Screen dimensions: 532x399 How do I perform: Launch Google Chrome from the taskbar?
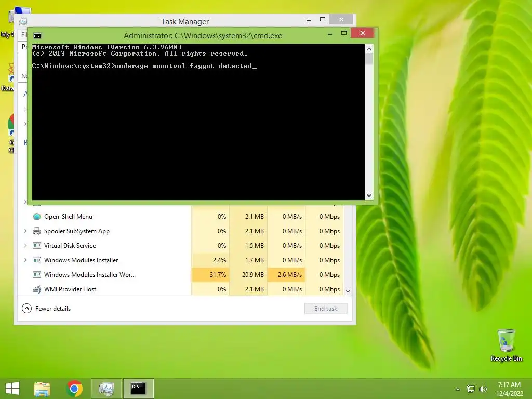point(74,389)
